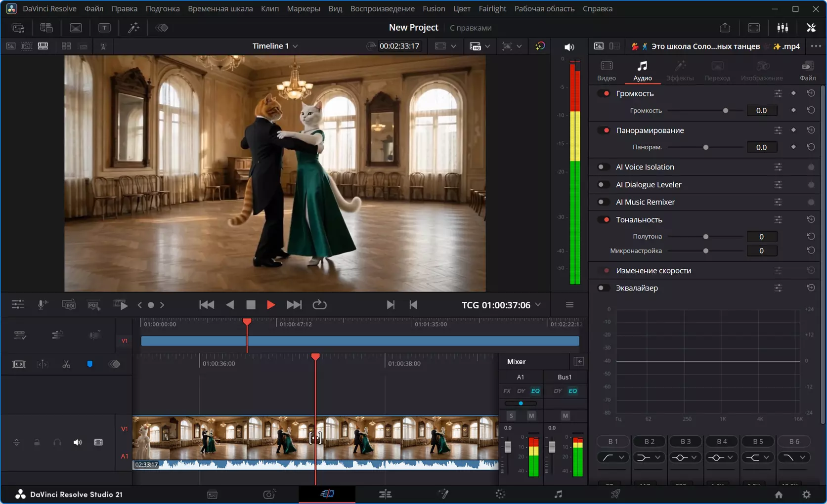Expand the TCG timecode dropdown arrow
This screenshot has height=504, width=827.
[538, 305]
